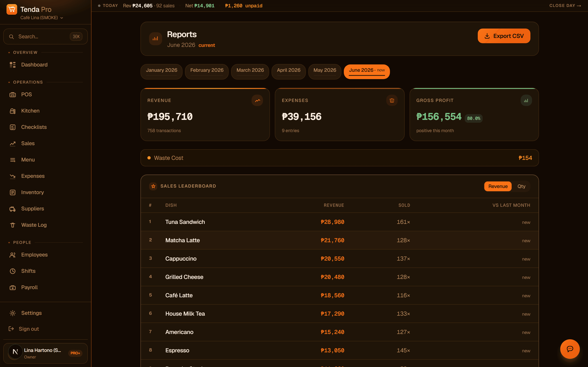Expand the Café Lina (SMOKE) store switcher

42,18
